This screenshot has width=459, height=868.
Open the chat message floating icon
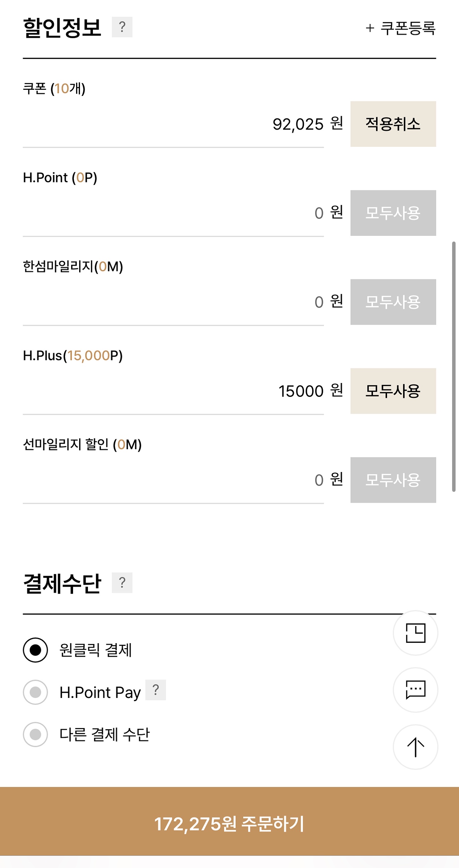(x=415, y=690)
